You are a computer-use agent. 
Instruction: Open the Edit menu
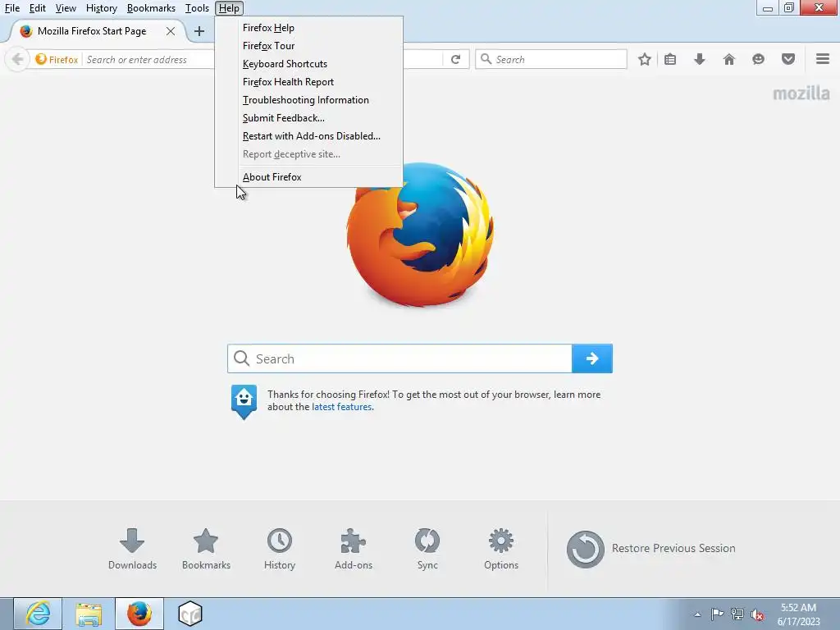(x=37, y=8)
